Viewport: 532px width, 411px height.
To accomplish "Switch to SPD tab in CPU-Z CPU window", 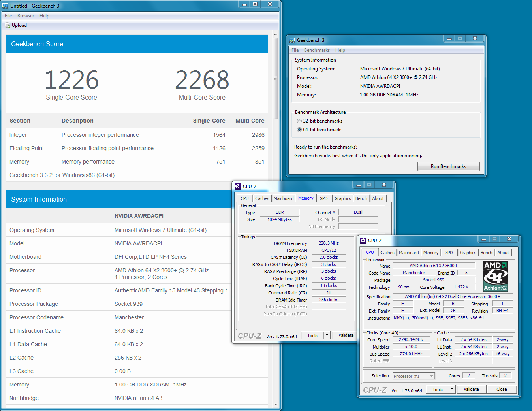I will tap(449, 253).
